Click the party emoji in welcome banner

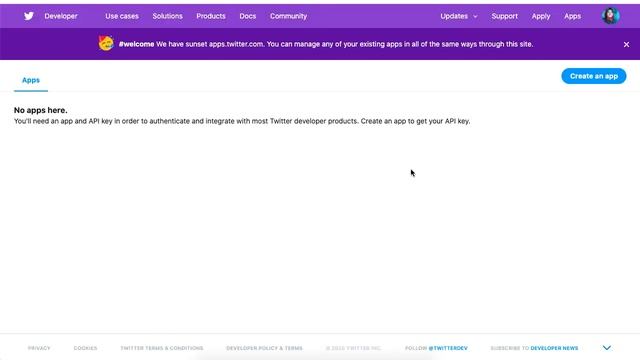(x=106, y=43)
